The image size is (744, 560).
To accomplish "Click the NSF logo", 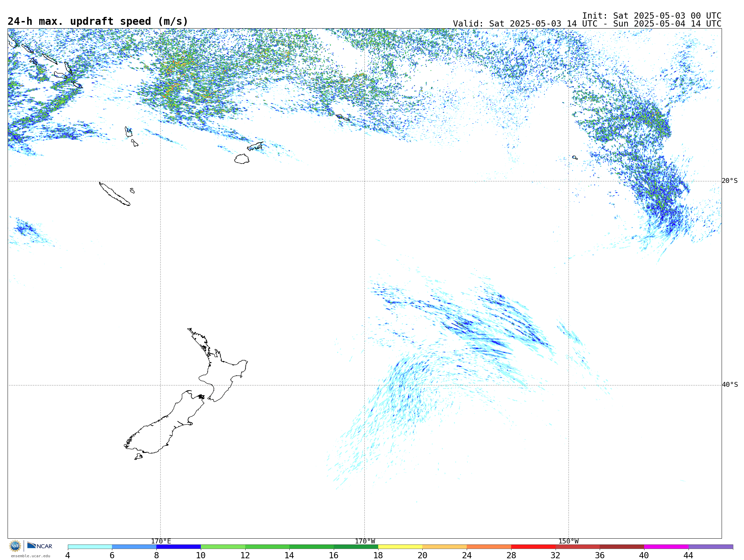I will [x=15, y=546].
